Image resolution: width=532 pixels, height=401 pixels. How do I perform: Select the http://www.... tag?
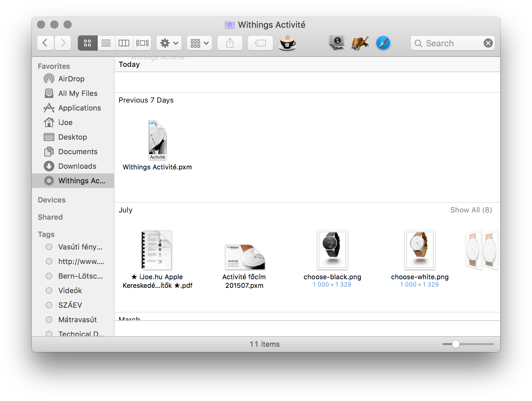[x=73, y=261]
